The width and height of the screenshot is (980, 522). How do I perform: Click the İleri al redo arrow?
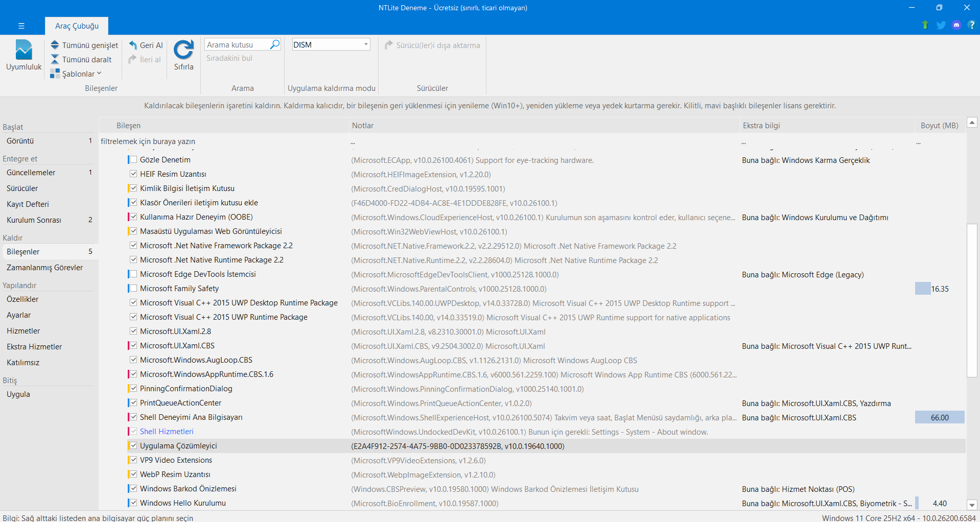click(x=133, y=59)
